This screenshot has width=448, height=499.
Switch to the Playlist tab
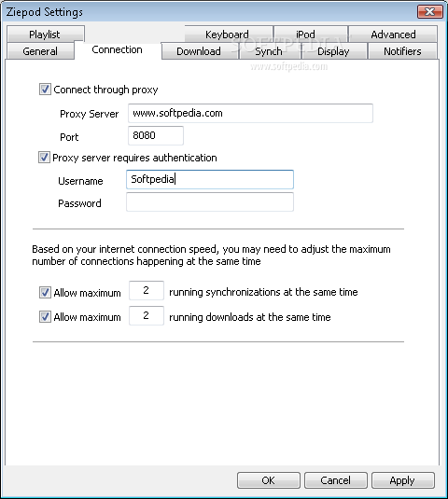click(x=45, y=35)
